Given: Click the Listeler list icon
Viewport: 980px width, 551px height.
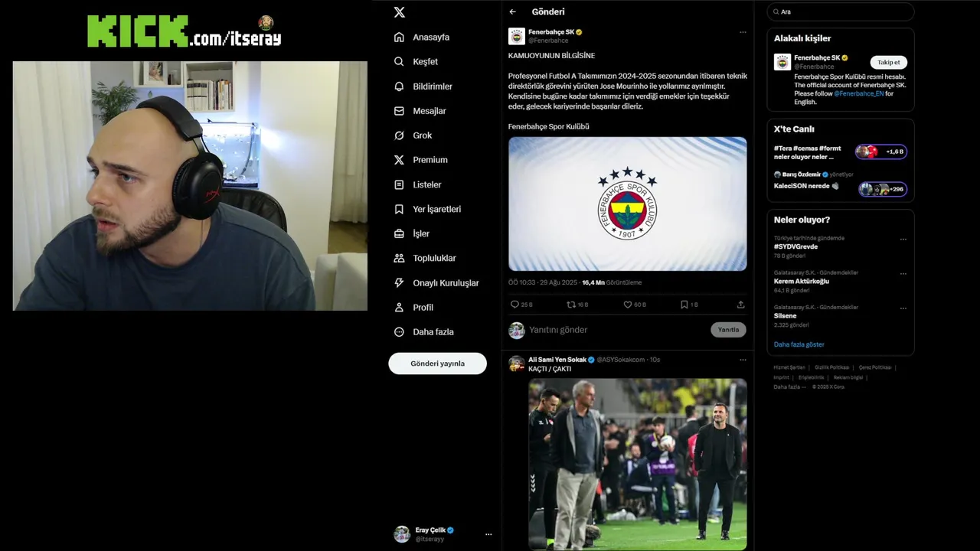Looking at the screenshot, I should [399, 184].
